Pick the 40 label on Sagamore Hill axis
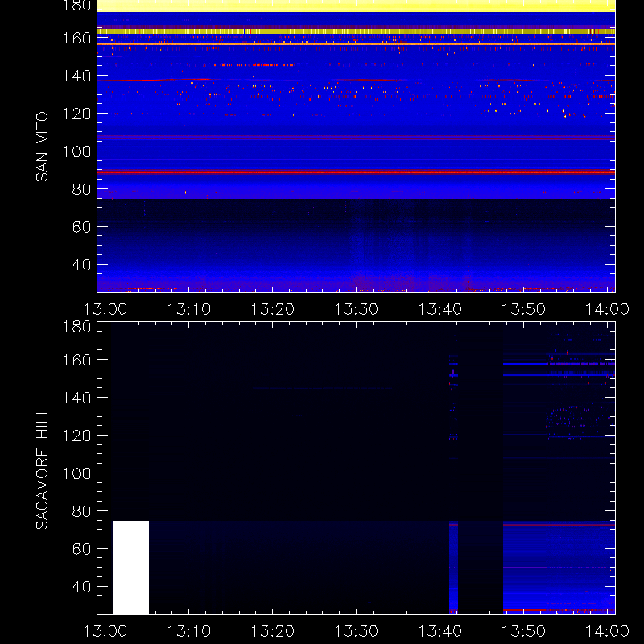644x644 pixels. pyautogui.click(x=81, y=587)
